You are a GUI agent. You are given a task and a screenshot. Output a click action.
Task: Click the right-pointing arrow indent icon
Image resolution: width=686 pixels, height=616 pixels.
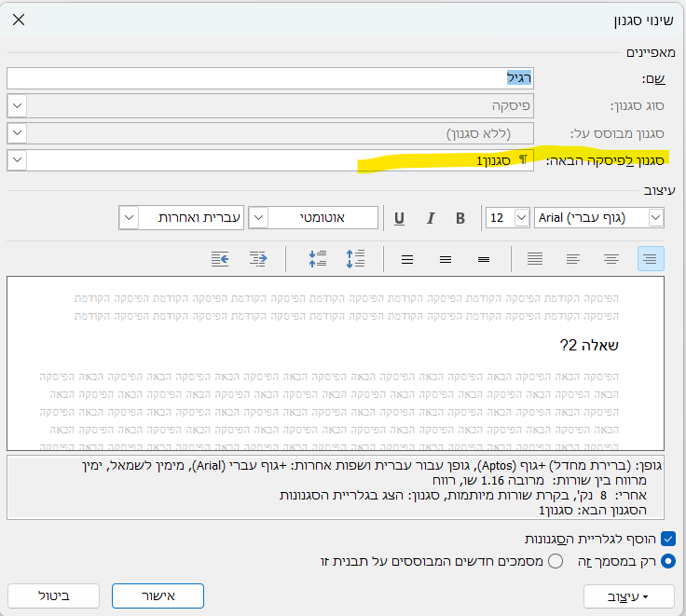[x=258, y=259]
